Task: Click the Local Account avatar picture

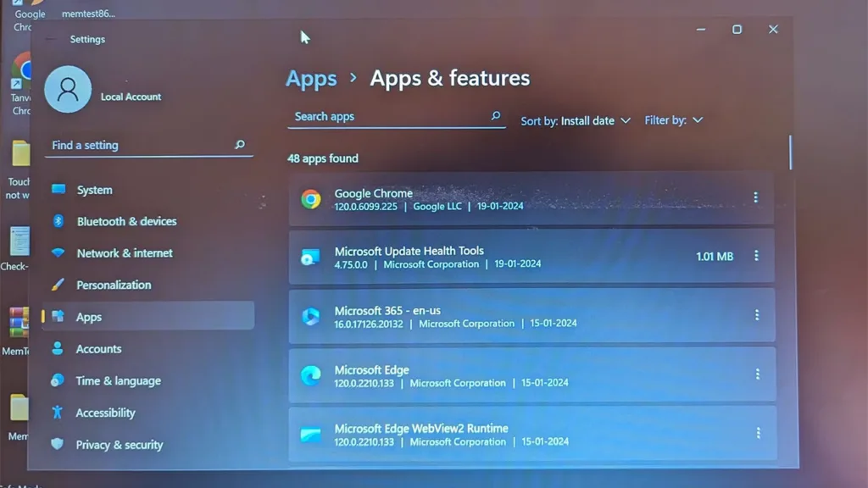Action: (x=68, y=89)
